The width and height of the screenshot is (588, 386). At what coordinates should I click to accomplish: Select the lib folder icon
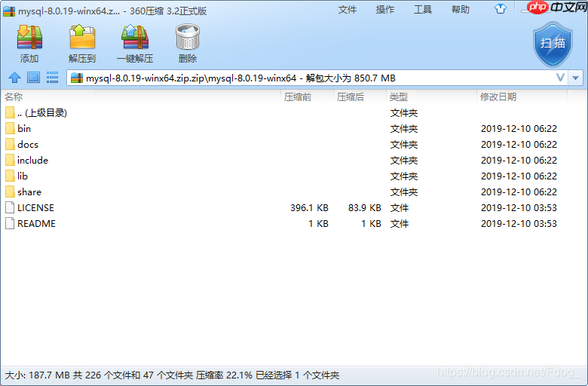[x=10, y=176]
